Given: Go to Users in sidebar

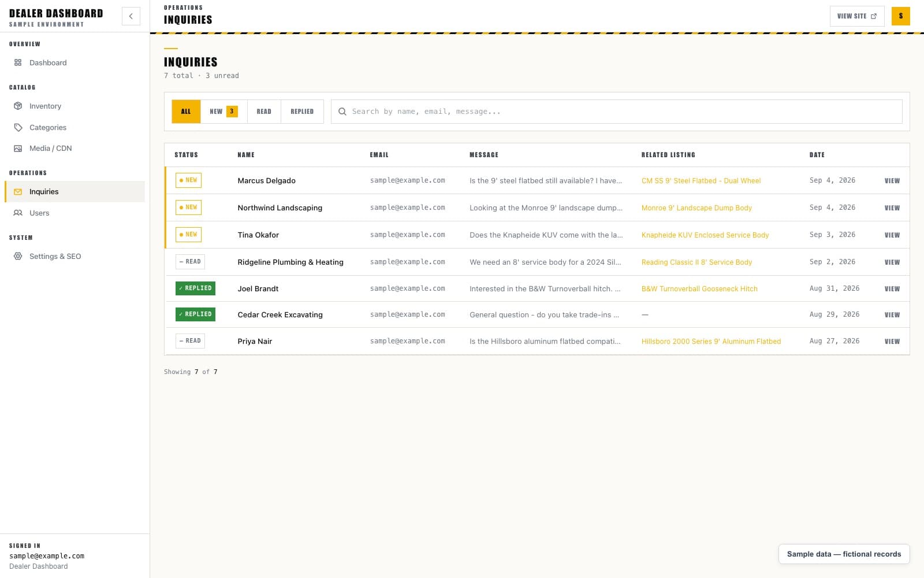Looking at the screenshot, I should (x=75, y=213).
